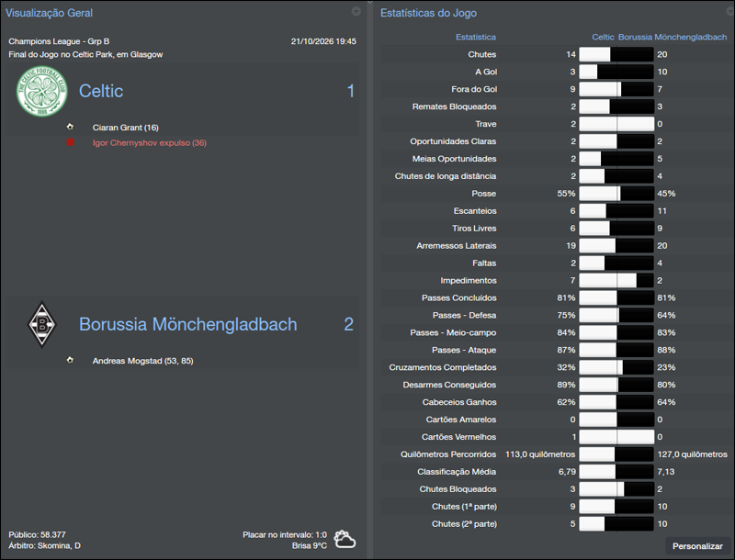Click the Celtic column header in statistics
Image resolution: width=735 pixels, height=560 pixels.
tap(603, 37)
